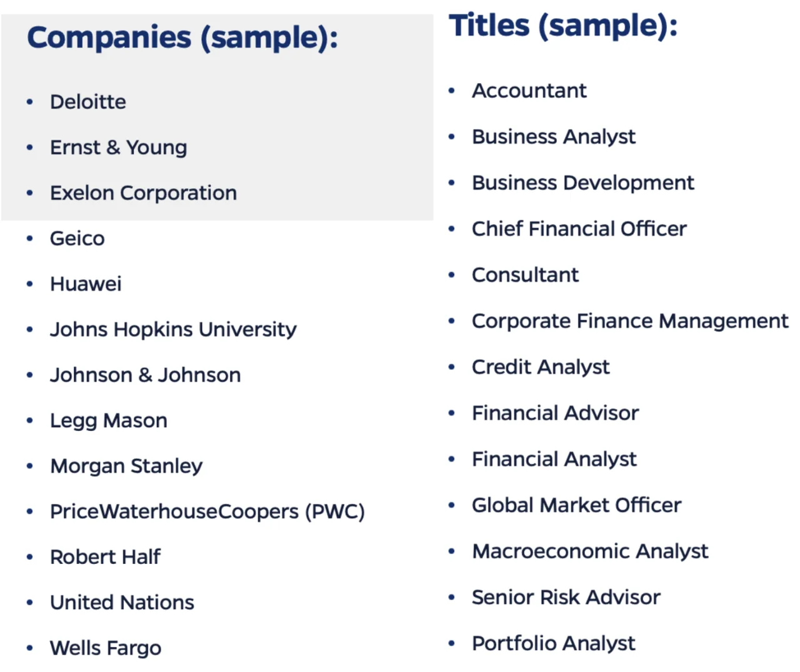Click the Deloitte company entry
The height and width of the screenshot is (672, 800).
tap(88, 102)
